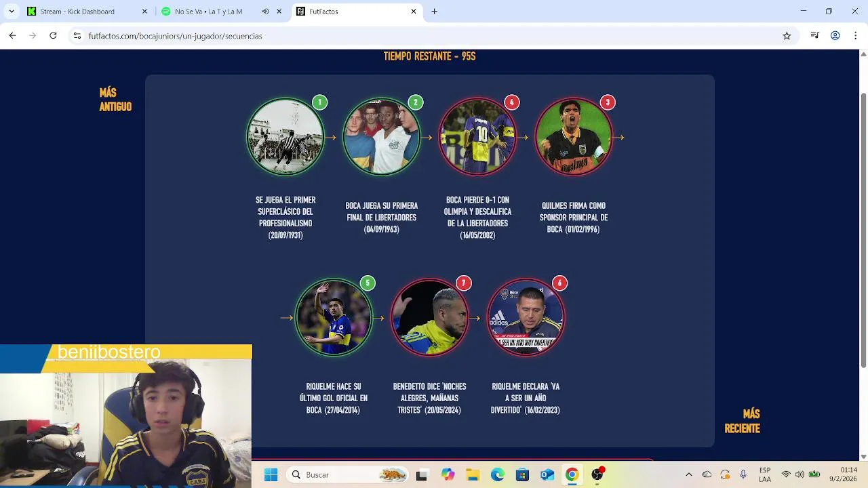Select the first Libertadores final photo

coord(382,137)
